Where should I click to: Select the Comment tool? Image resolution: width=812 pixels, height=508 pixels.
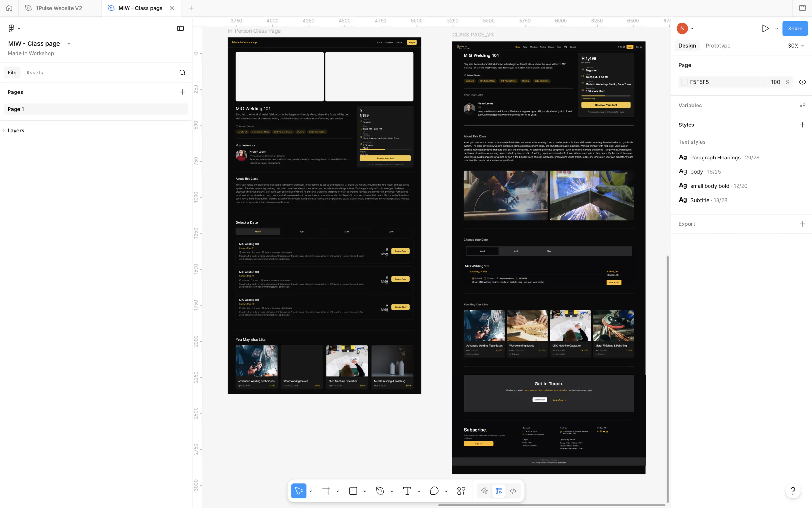click(435, 491)
